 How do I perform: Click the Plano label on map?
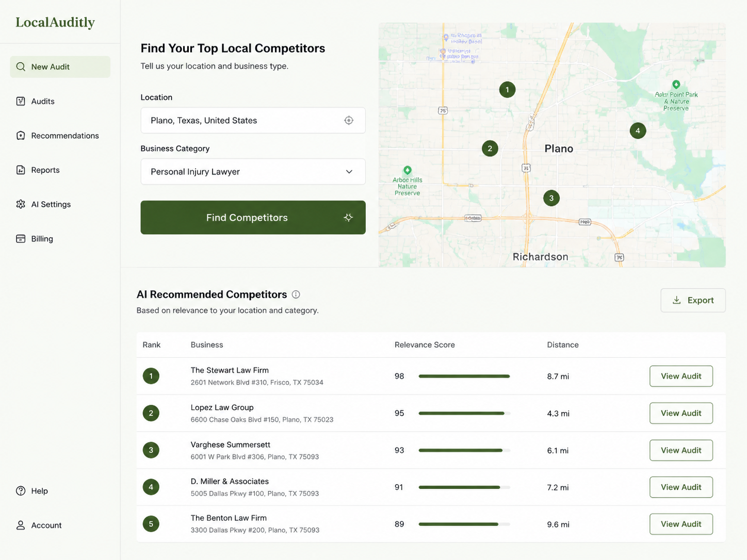click(x=559, y=149)
